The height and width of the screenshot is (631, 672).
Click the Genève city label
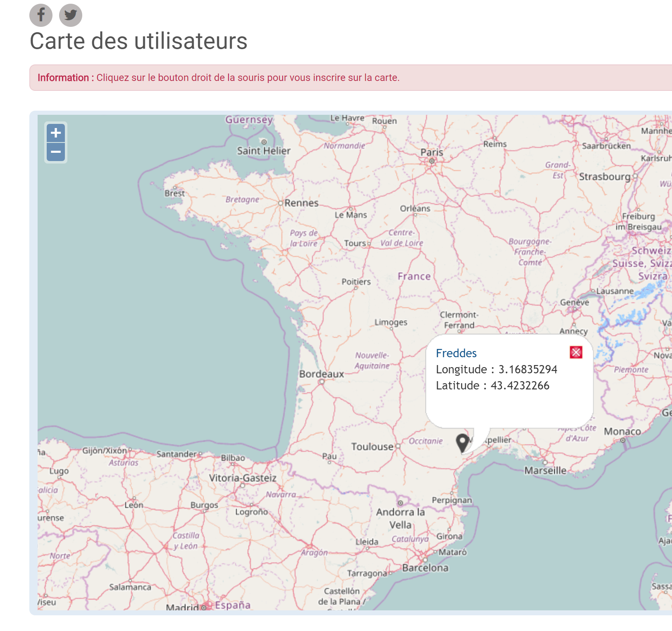coord(574,302)
